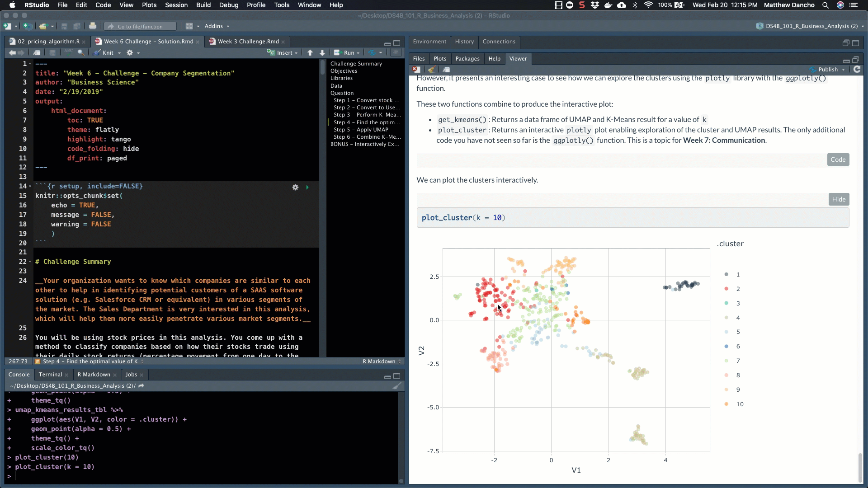Switch to 02_pricing_algorithm.R tab
This screenshot has height=488, width=868.
(x=48, y=42)
